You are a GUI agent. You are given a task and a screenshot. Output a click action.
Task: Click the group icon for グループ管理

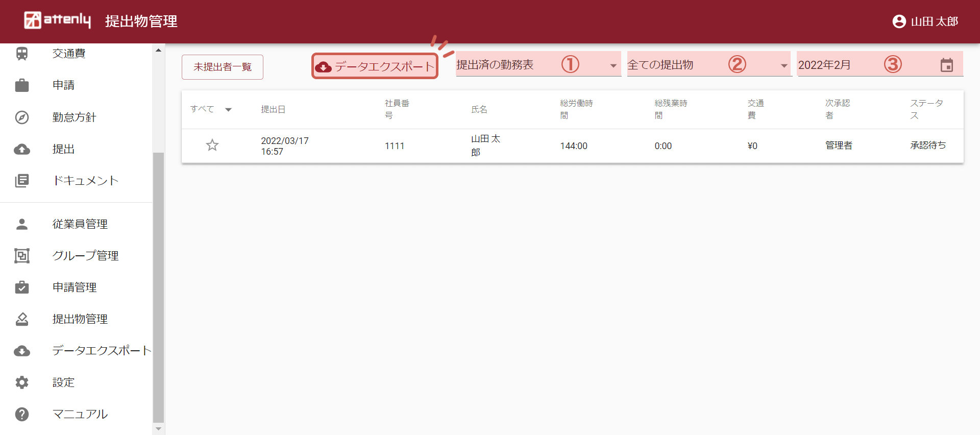pos(22,256)
